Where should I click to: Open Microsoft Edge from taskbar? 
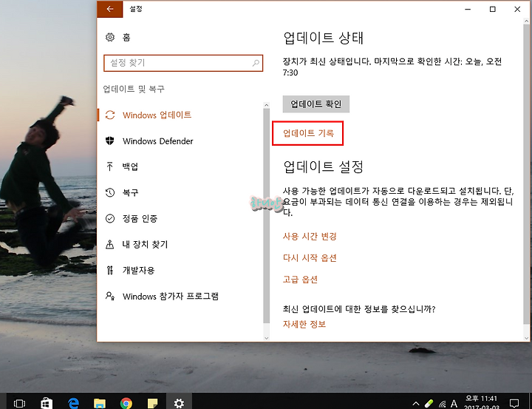(x=73, y=403)
